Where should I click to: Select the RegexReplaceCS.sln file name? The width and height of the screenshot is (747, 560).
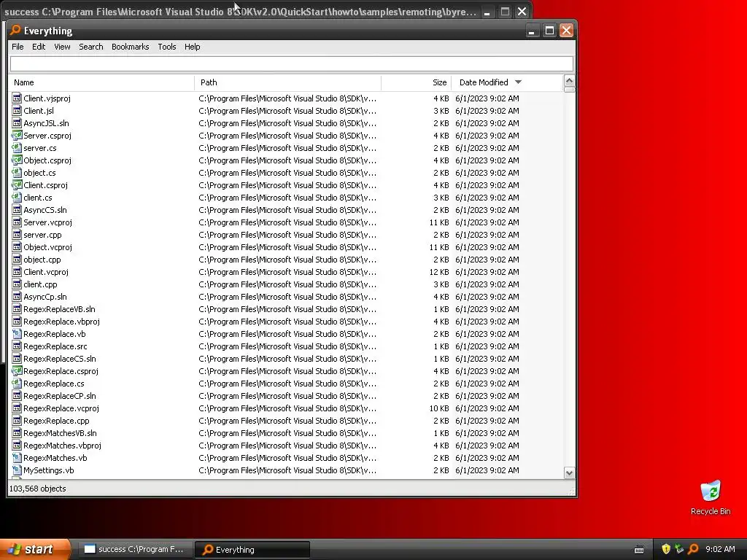coord(60,359)
